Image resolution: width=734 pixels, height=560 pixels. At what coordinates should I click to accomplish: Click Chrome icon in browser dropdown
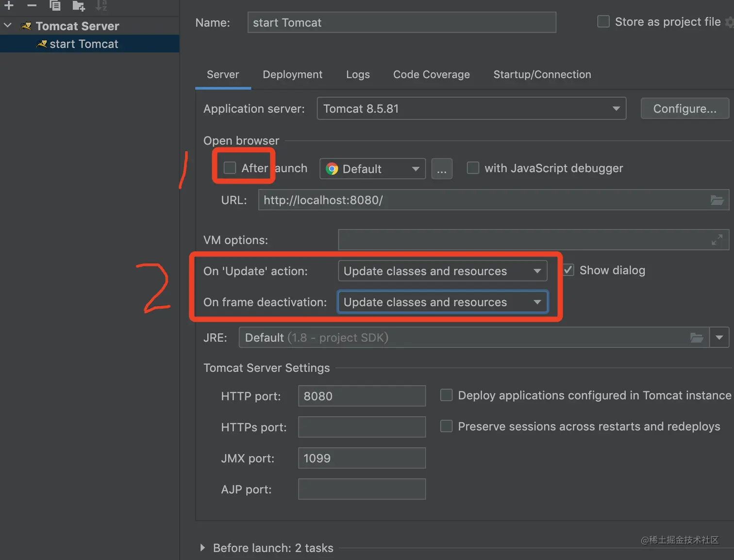click(x=332, y=169)
